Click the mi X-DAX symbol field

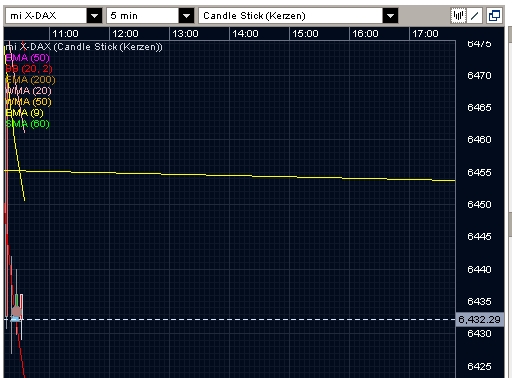coord(46,16)
